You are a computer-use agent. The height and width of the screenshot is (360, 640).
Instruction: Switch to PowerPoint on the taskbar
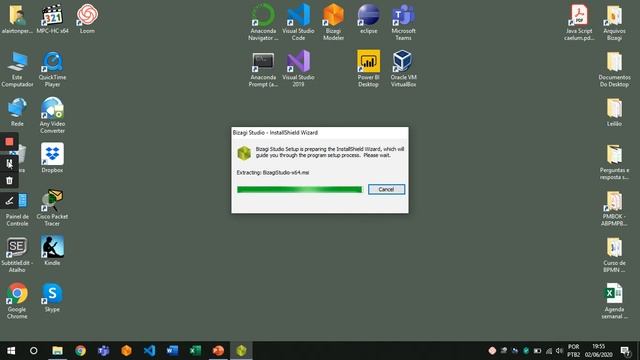pyautogui.click(x=218, y=351)
